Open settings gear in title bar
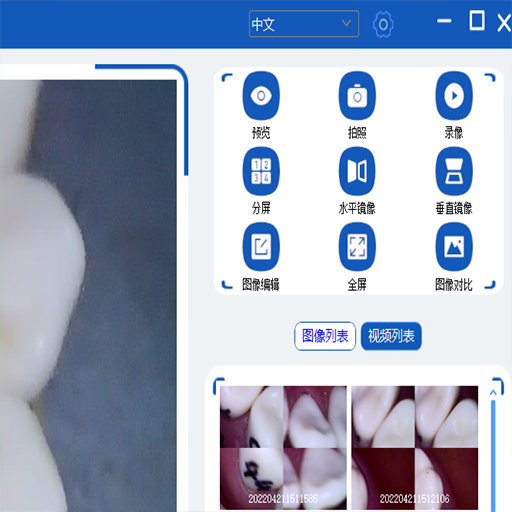Viewport: 512px width, 512px height. (x=383, y=24)
